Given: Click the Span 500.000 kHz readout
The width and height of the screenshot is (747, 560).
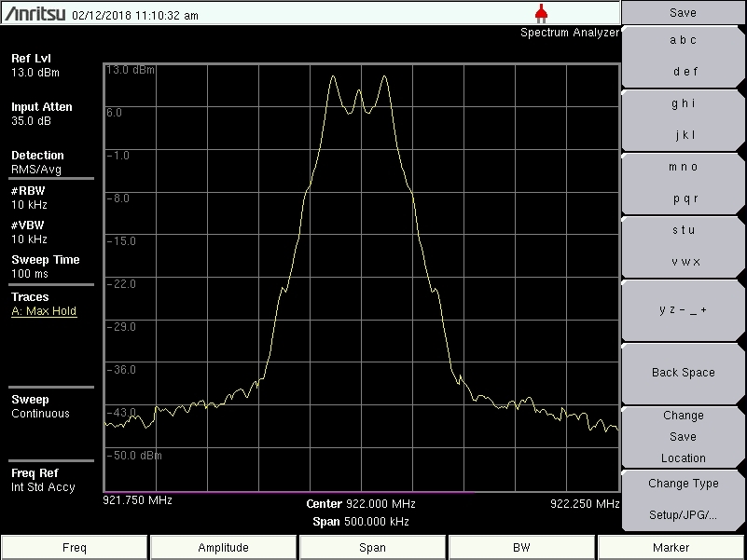Looking at the screenshot, I should [361, 522].
